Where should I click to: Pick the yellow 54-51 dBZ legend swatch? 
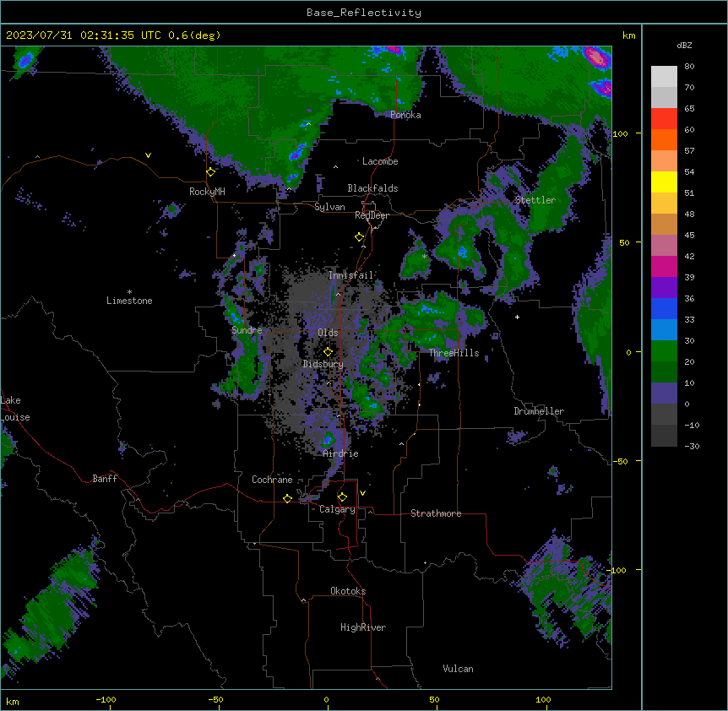pos(664,182)
